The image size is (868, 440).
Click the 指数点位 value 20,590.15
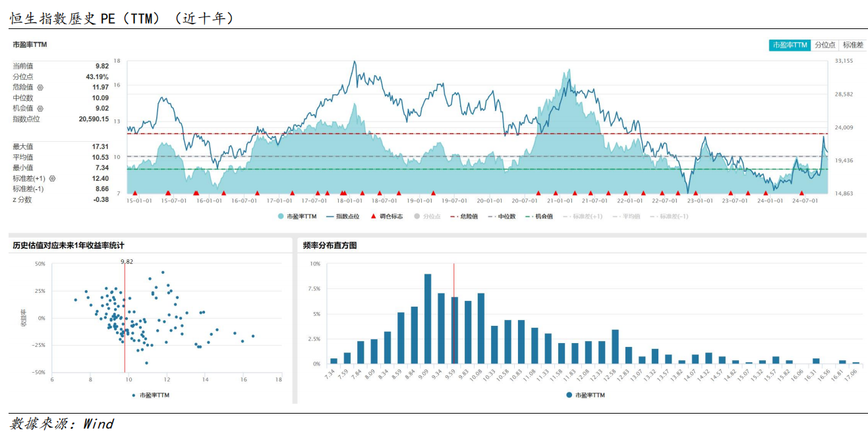pyautogui.click(x=94, y=119)
